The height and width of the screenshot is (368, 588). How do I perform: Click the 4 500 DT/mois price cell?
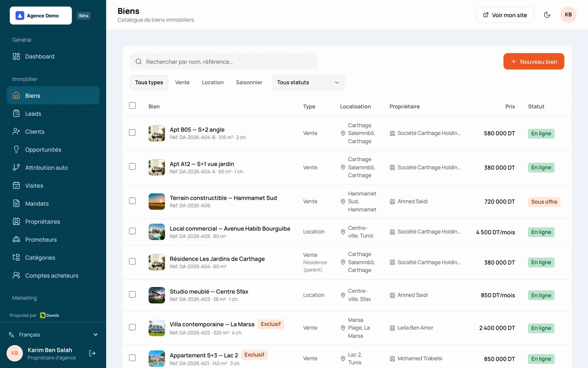point(495,232)
